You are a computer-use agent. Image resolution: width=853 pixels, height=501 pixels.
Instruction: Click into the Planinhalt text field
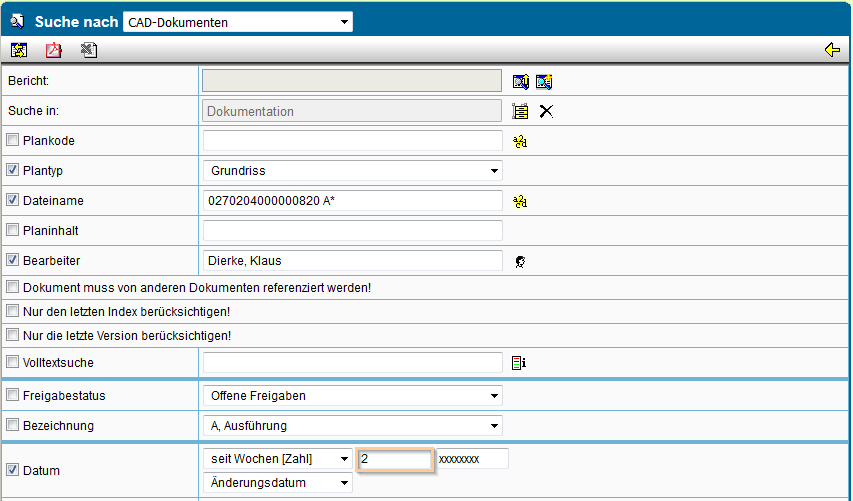click(x=353, y=231)
